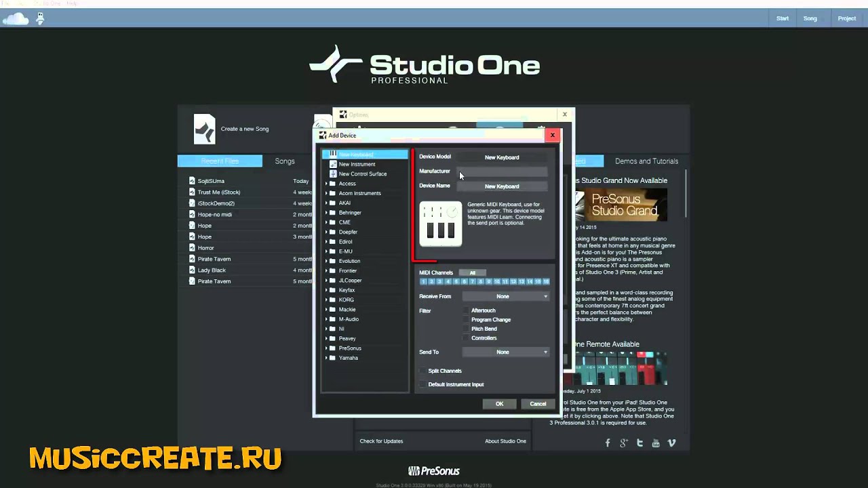Click the Check for Updates link
868x488 pixels.
(x=381, y=441)
